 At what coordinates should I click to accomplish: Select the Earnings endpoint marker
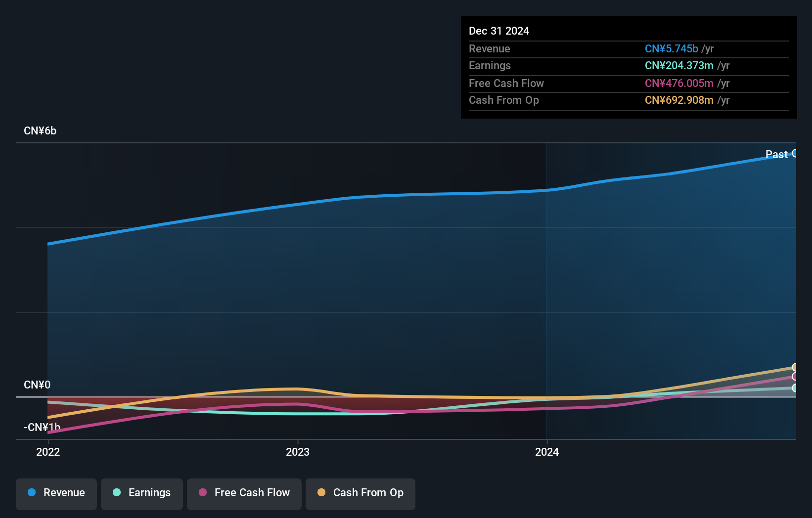click(x=795, y=388)
